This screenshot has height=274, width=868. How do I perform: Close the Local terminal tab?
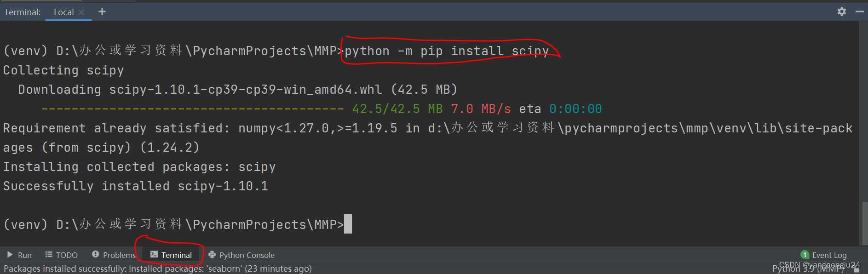click(x=81, y=12)
